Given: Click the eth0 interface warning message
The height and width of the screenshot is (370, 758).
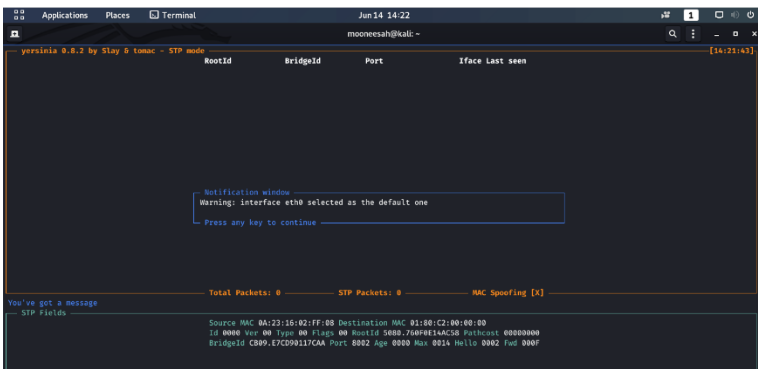Looking at the screenshot, I should coord(314,203).
